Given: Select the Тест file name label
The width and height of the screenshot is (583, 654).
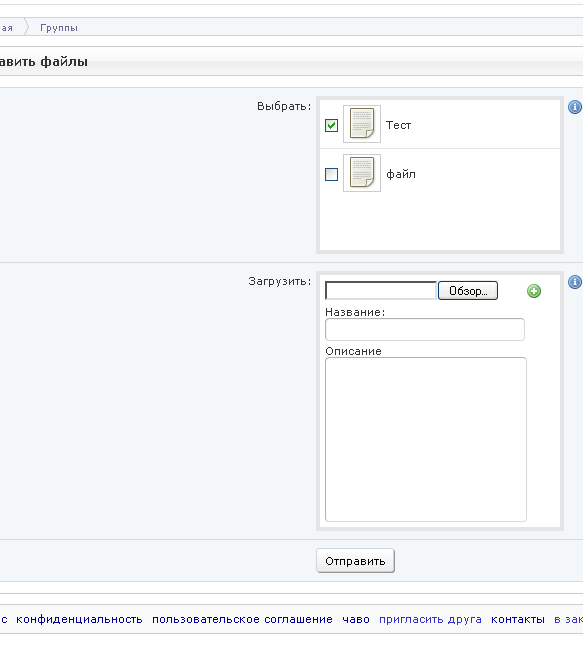Looking at the screenshot, I should tap(399, 125).
